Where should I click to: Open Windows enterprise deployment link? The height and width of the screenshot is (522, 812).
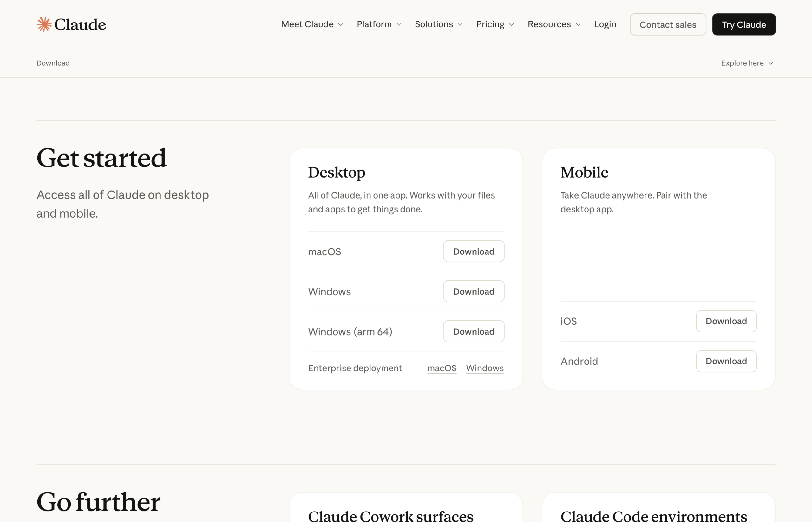(x=484, y=368)
